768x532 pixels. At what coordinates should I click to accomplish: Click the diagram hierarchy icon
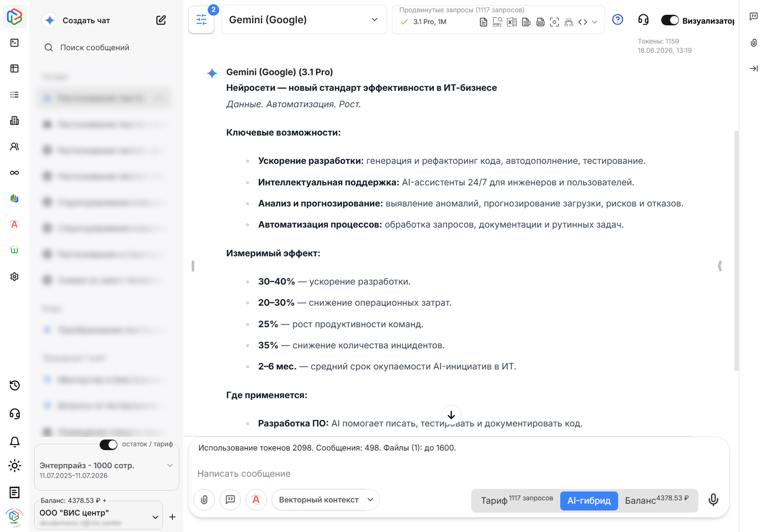(569, 22)
